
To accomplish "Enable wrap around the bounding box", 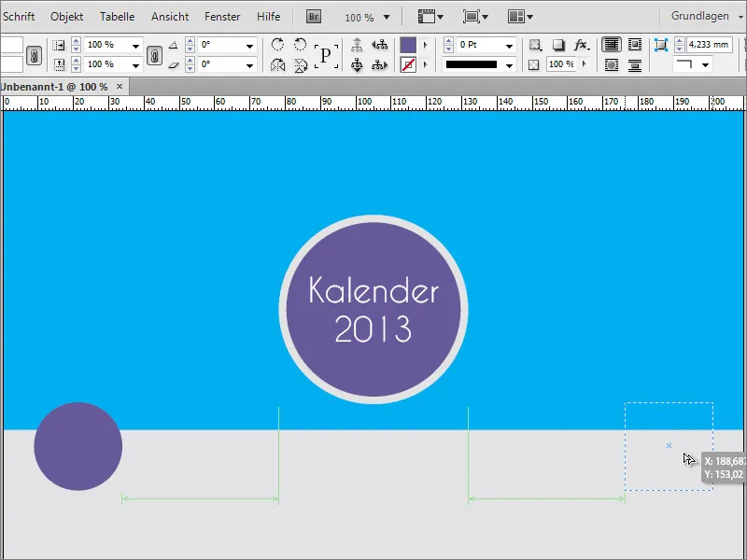I will 635,45.
